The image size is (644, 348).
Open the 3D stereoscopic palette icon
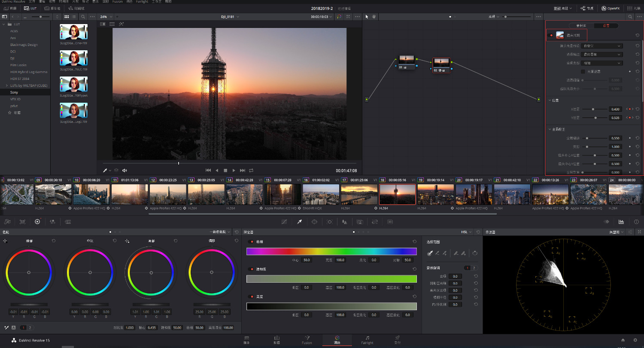tap(390, 222)
